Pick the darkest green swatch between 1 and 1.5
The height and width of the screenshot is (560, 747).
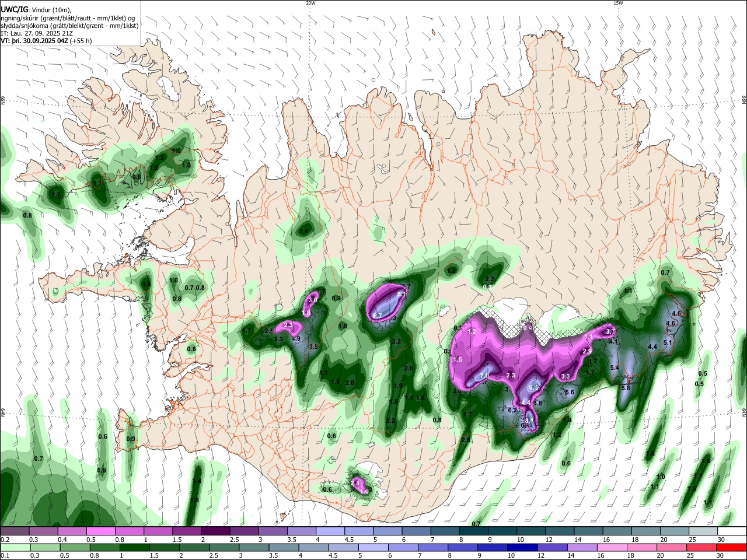[x=135, y=547]
